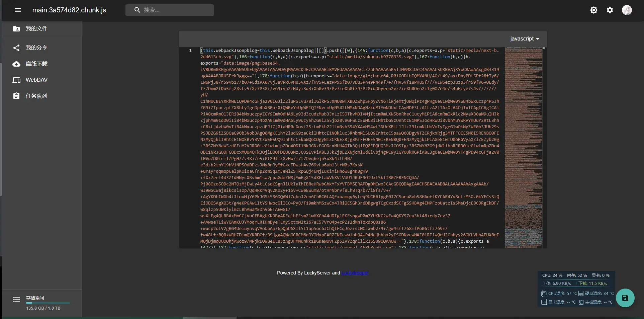Open 我的文件 in the sidebar
The width and height of the screenshot is (644, 319).
[x=42, y=29]
